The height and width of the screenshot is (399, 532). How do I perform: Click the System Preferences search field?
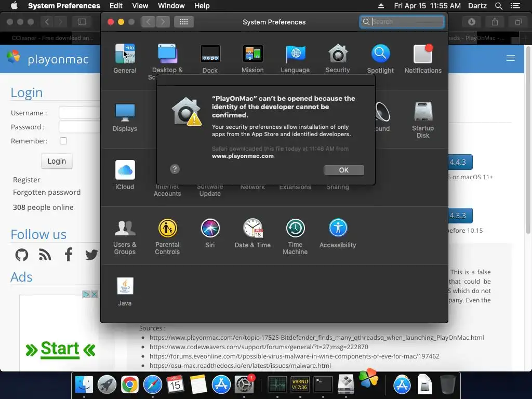click(x=402, y=22)
